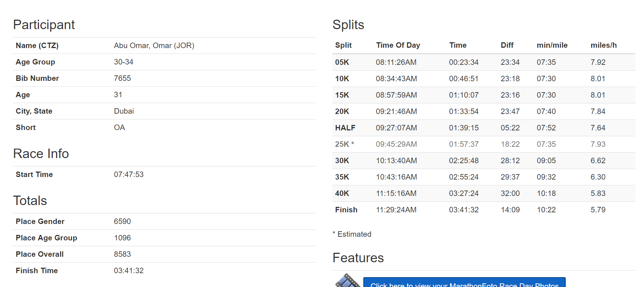Select the miles/h column header
The image size is (644, 287).
[x=603, y=45]
